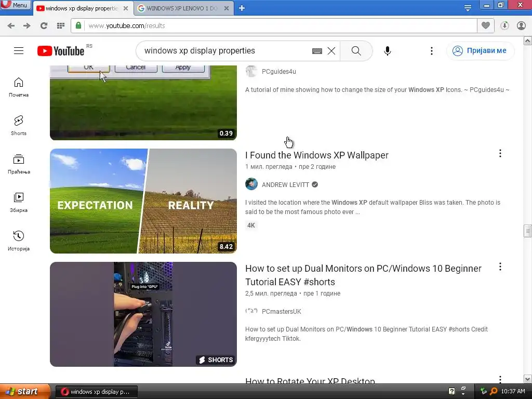Screen dimensions: 532x399
Task: Open a new browser tab
Action: click(242, 8)
